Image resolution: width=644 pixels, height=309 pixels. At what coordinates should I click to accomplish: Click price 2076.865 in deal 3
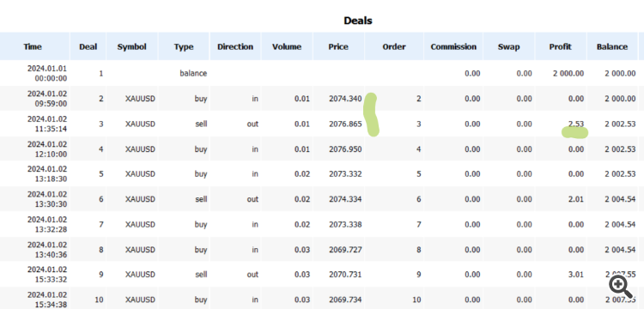pos(345,124)
